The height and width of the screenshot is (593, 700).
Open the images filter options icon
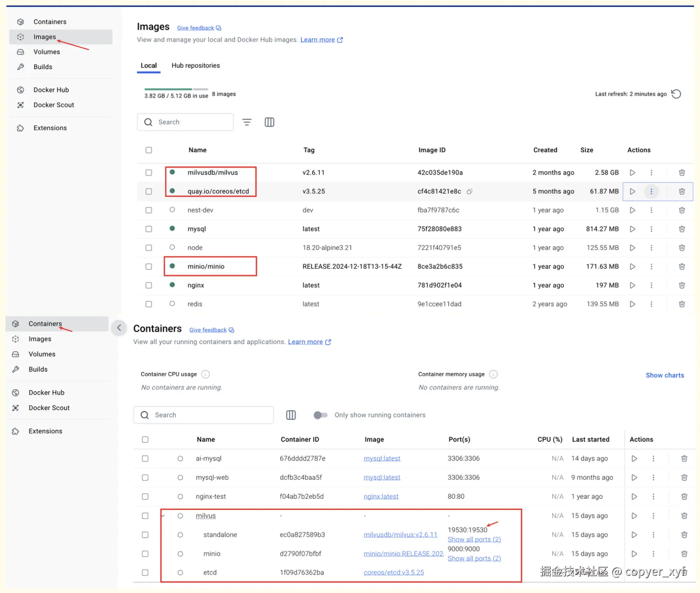click(247, 122)
